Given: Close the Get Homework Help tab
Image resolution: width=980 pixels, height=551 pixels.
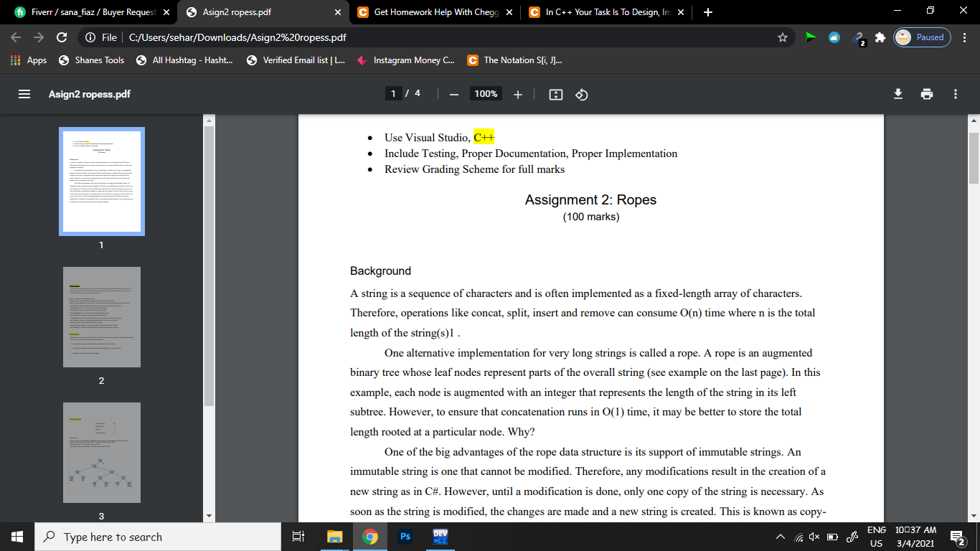Looking at the screenshot, I should [x=509, y=12].
